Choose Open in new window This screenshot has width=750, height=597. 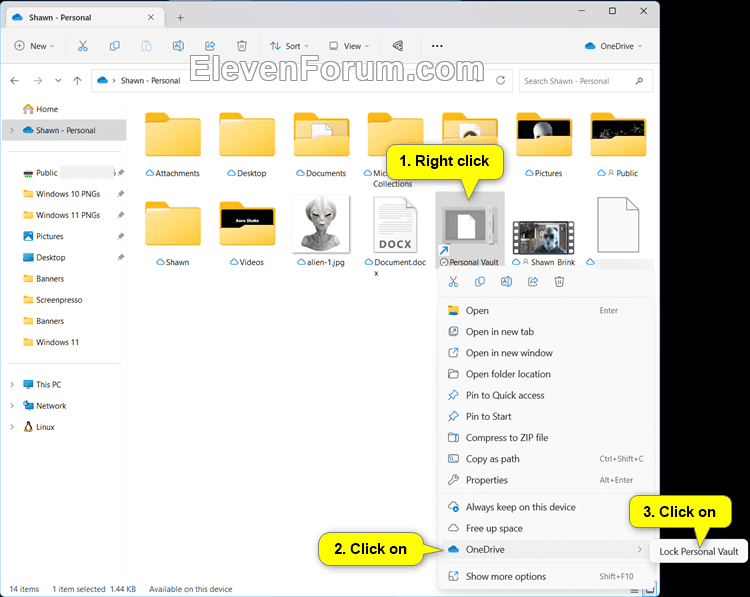[x=545, y=353]
